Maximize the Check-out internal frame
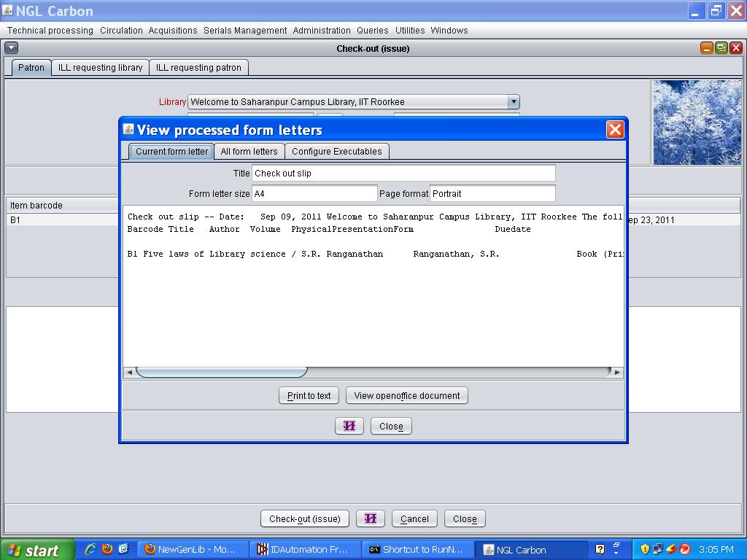 tap(721, 48)
